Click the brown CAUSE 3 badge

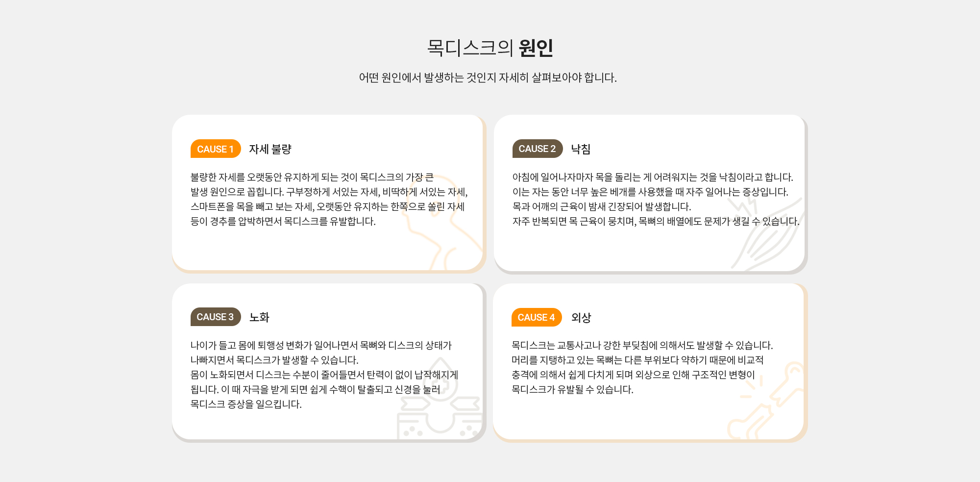(216, 317)
